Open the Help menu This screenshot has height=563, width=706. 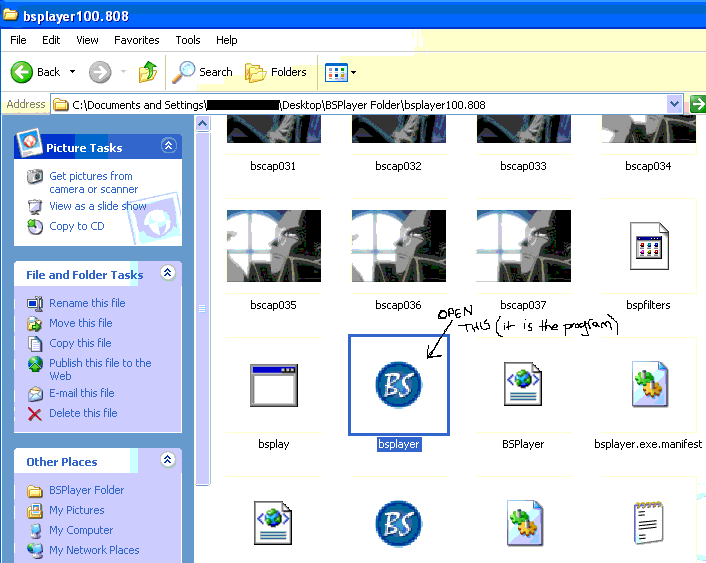[226, 40]
